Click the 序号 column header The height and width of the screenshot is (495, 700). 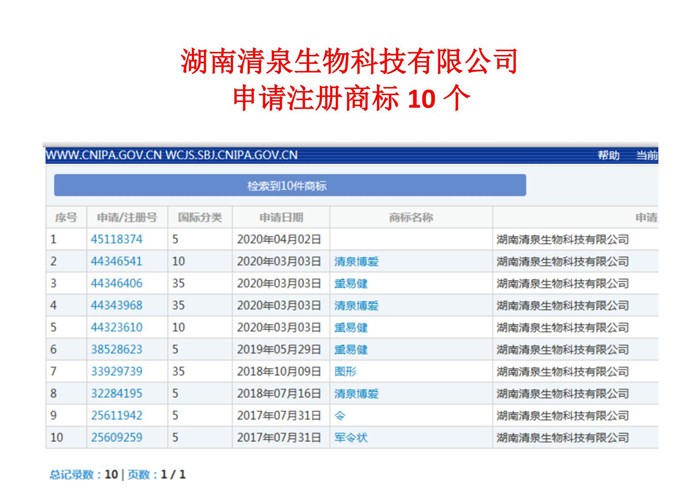coord(65,218)
